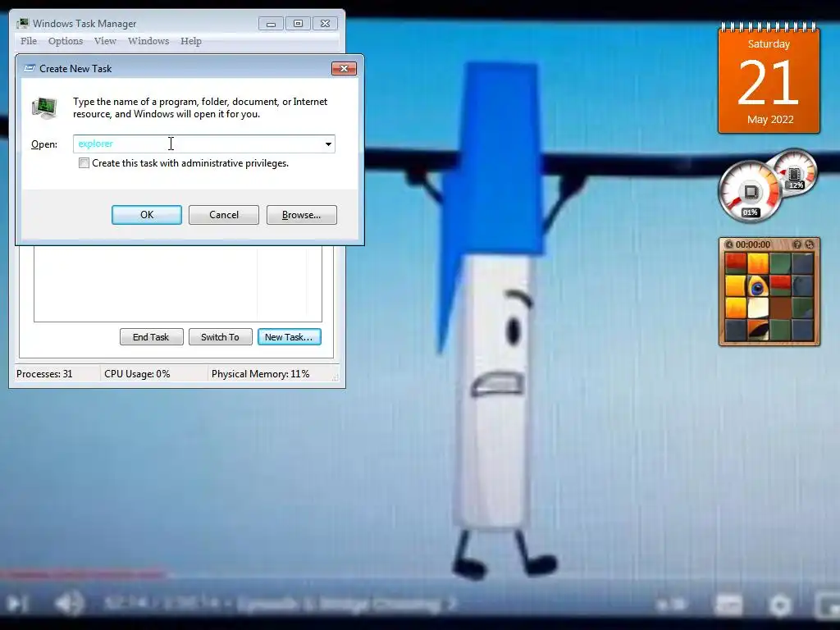Screen dimensions: 840x630
Task: Click the toucan eye puzzle tile
Action: tap(758, 286)
